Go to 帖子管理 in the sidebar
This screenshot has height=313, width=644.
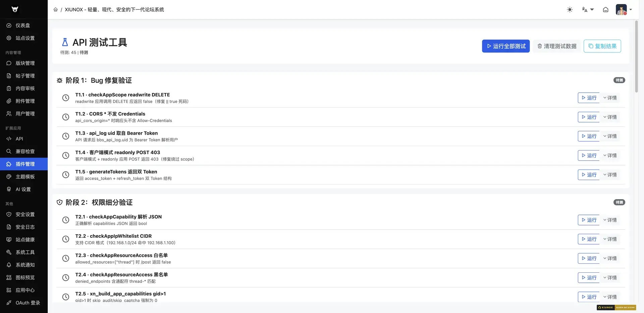[24, 76]
